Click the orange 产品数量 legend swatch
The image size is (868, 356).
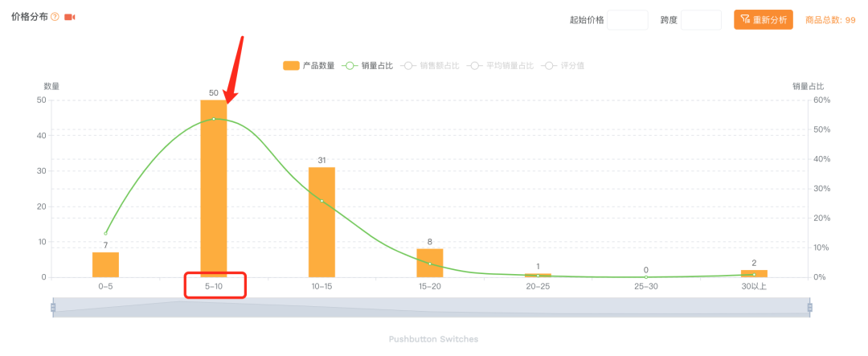coord(291,66)
